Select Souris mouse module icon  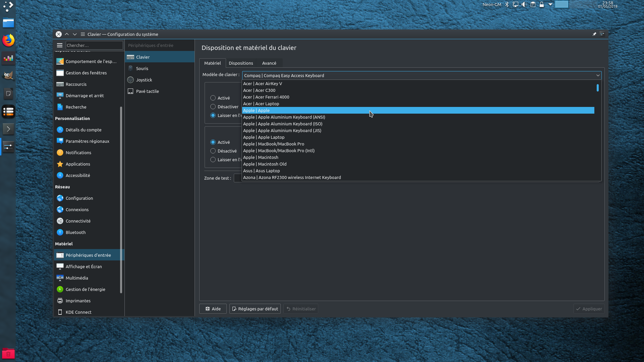[x=130, y=68]
